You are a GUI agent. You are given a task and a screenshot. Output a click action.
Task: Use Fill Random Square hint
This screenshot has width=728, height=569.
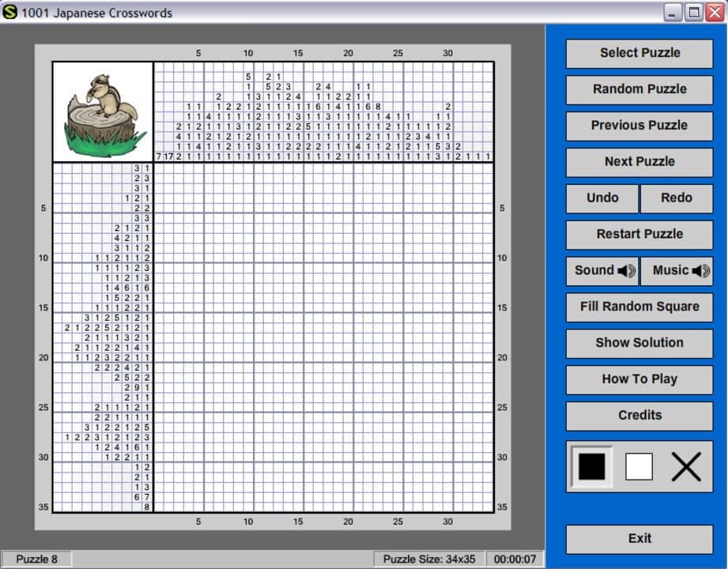[x=639, y=307]
